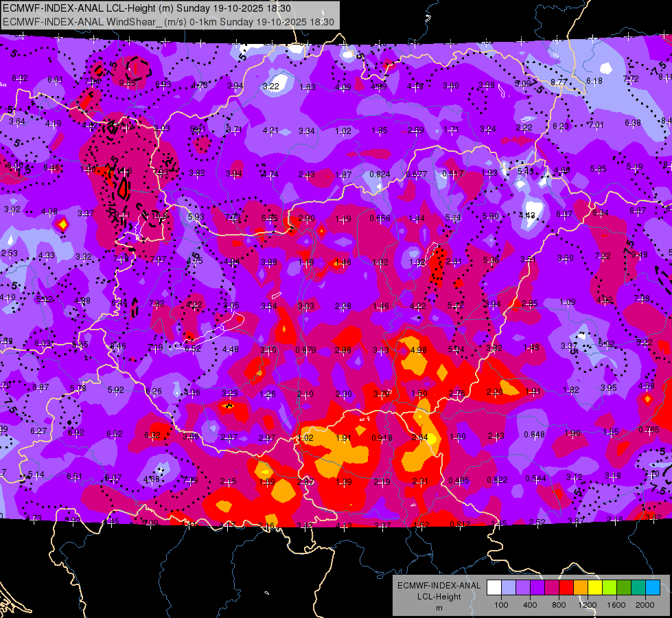
Task: Click the wind shear value 0.405
Action: pyautogui.click(x=459, y=481)
